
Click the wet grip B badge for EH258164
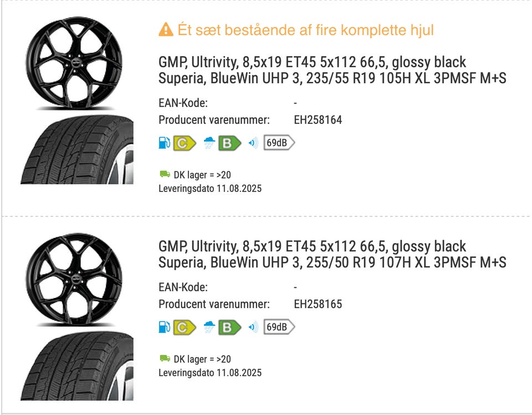[229, 143]
